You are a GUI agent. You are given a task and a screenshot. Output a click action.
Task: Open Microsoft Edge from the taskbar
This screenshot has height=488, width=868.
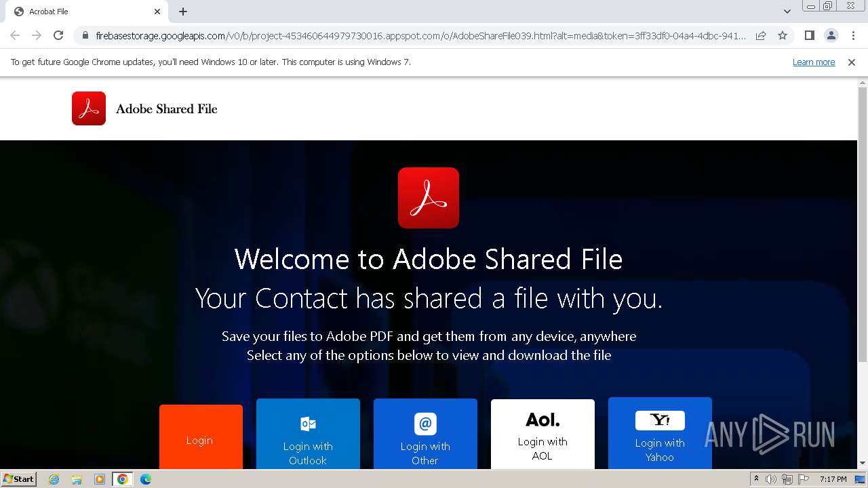coord(146,479)
